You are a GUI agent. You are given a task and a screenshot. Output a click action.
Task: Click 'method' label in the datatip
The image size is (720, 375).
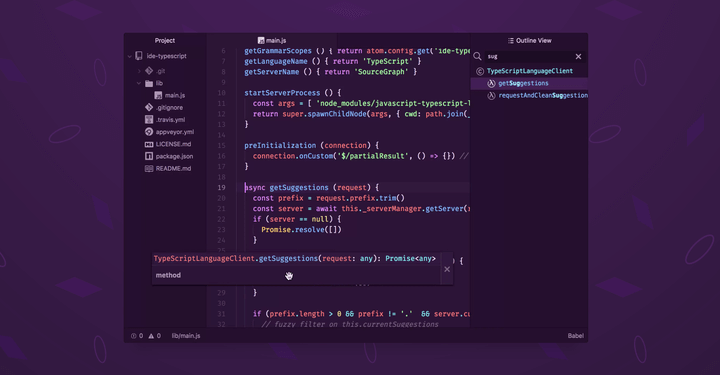[168, 275]
